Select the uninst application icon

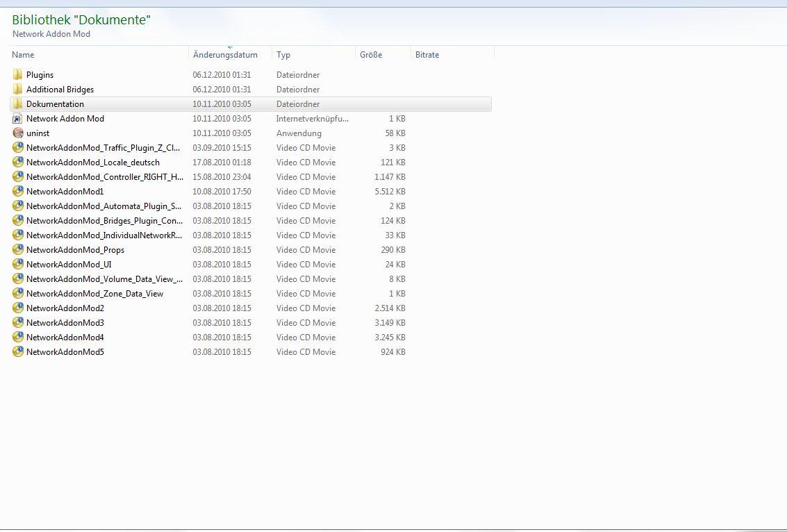click(x=18, y=133)
